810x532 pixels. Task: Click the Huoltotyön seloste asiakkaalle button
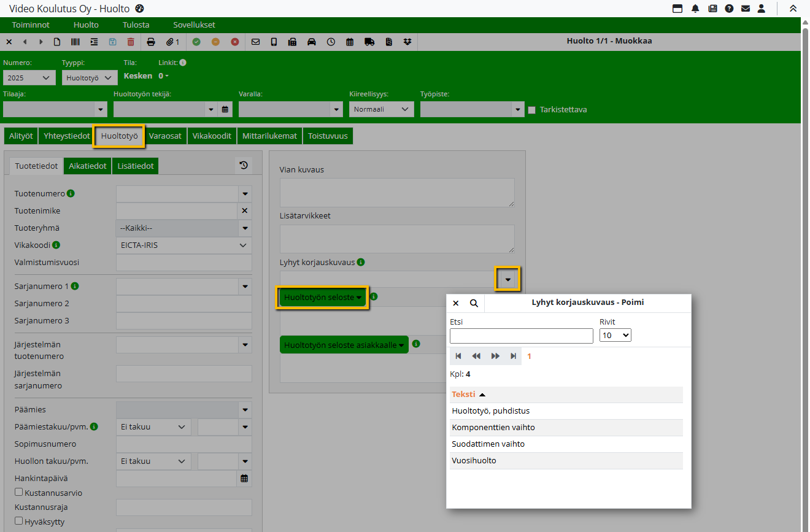pyautogui.click(x=344, y=345)
